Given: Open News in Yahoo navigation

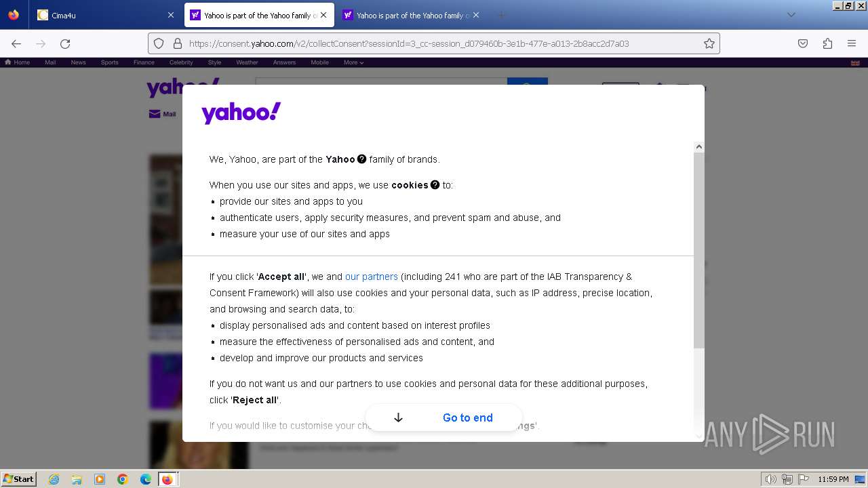Looking at the screenshot, I should (x=78, y=62).
